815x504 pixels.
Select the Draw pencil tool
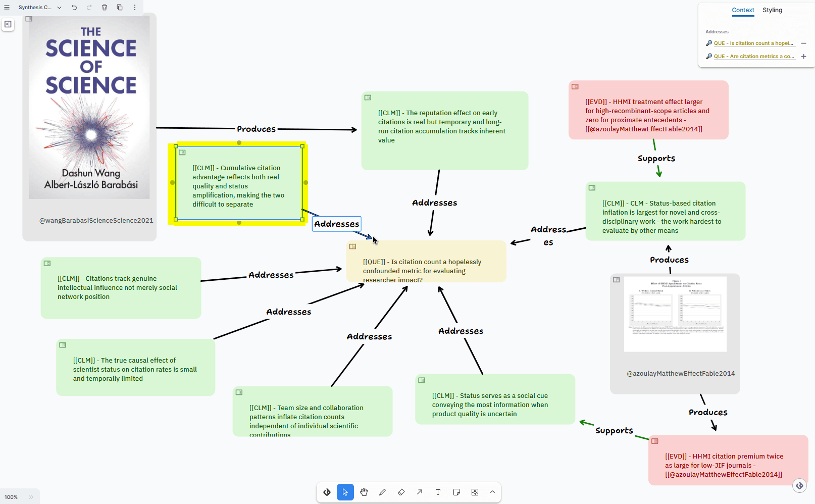point(382,492)
